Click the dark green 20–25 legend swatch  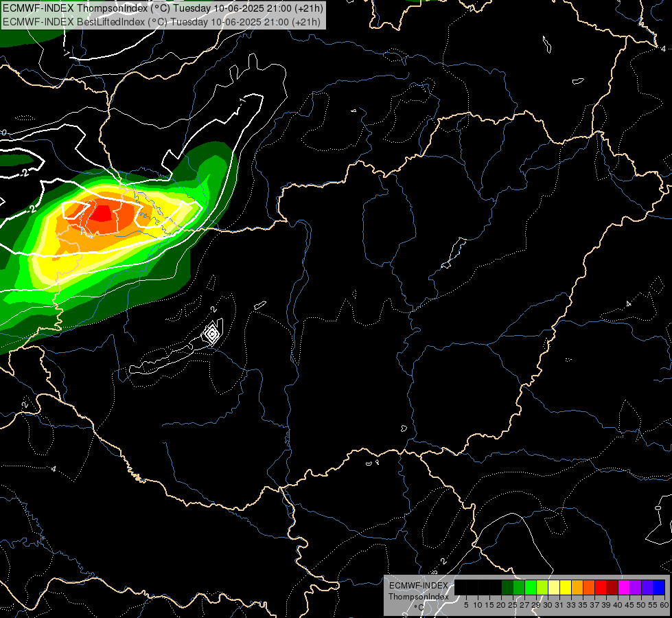pos(507,587)
